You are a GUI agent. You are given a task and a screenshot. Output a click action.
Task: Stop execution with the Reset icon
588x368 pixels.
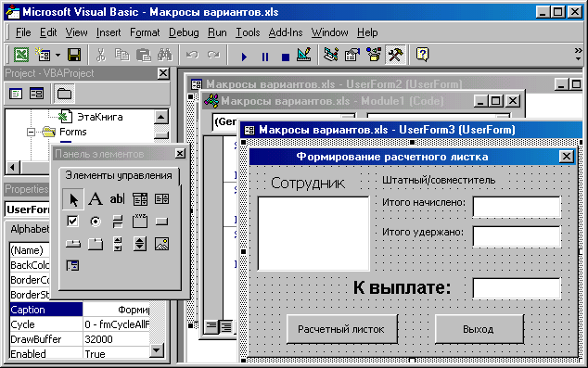286,57
